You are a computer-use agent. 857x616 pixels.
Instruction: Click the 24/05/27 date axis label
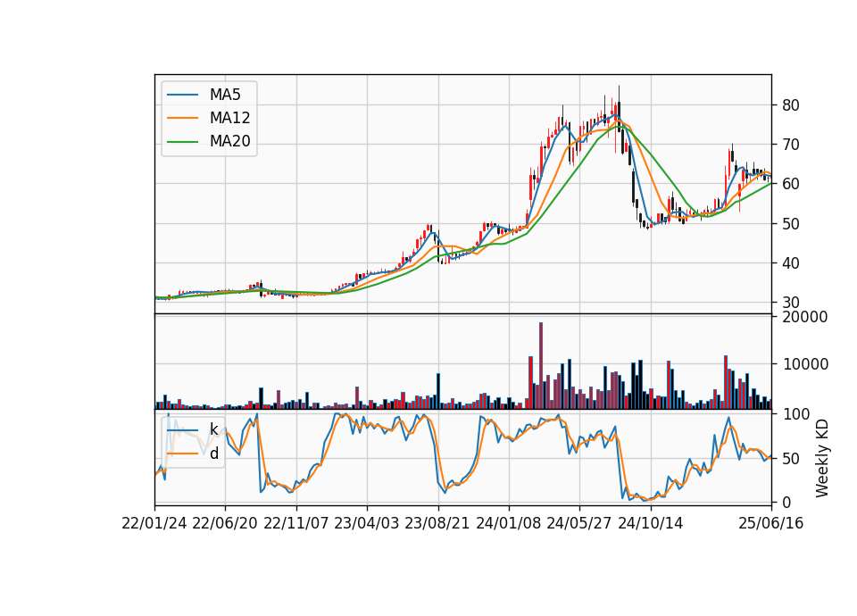(579, 524)
